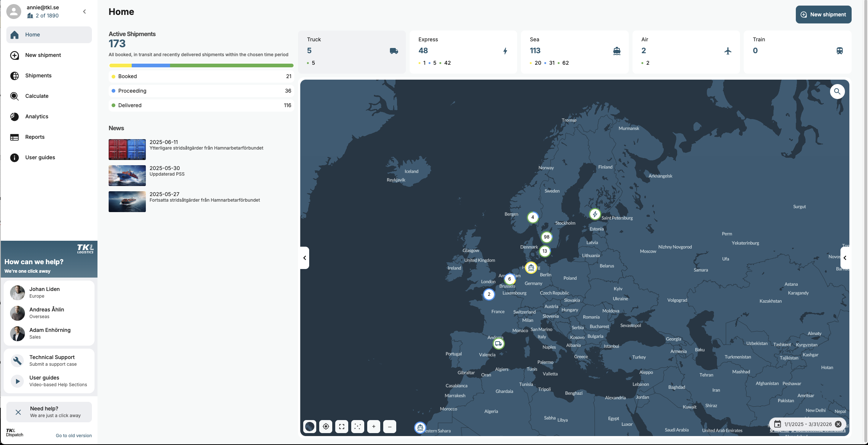Expand the map's right edge panel arrow

coord(845,257)
